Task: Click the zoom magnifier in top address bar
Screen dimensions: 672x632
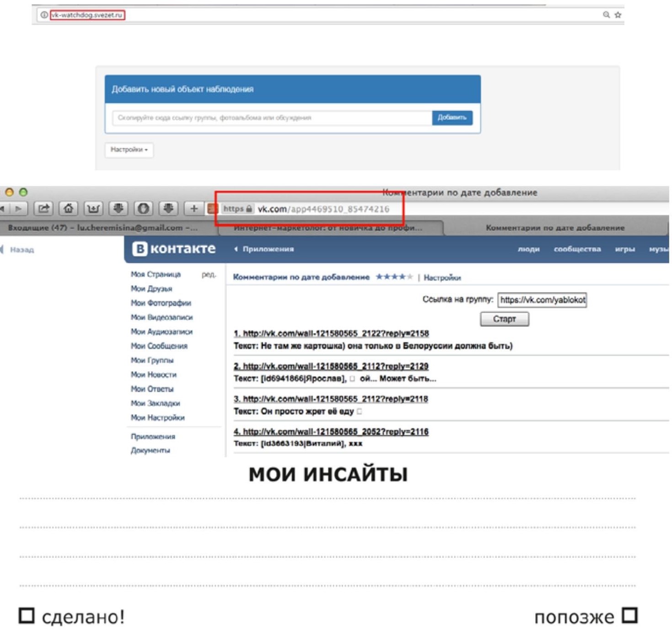Action: click(606, 15)
